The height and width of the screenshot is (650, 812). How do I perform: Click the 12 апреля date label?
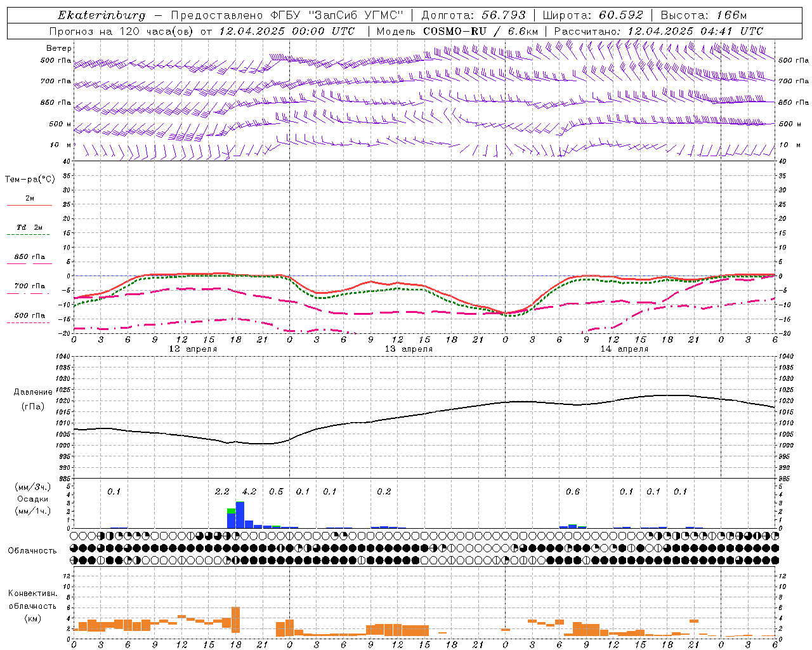(x=193, y=349)
